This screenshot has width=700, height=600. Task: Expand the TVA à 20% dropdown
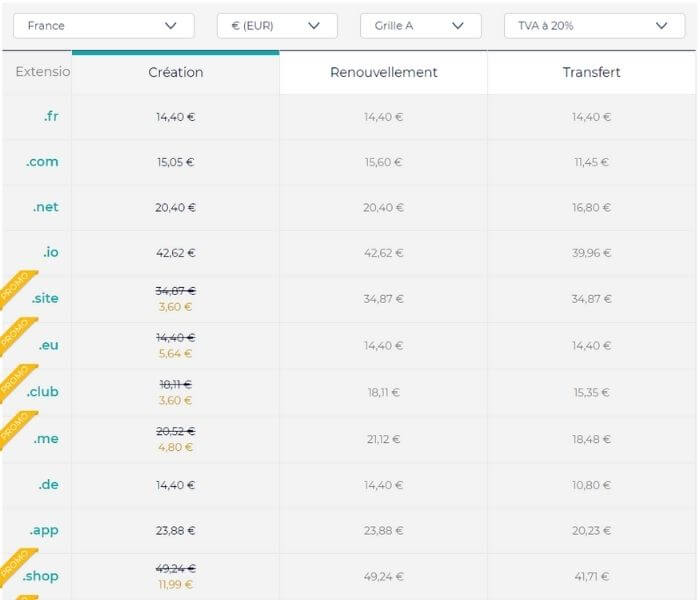click(x=594, y=26)
